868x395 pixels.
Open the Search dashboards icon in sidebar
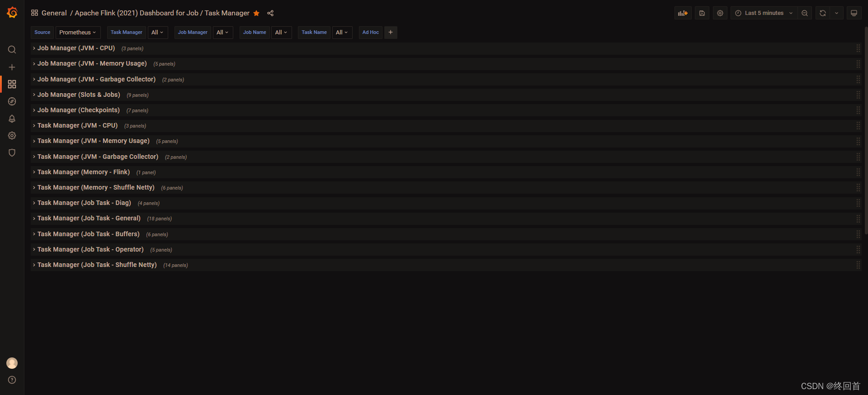pyautogui.click(x=12, y=50)
